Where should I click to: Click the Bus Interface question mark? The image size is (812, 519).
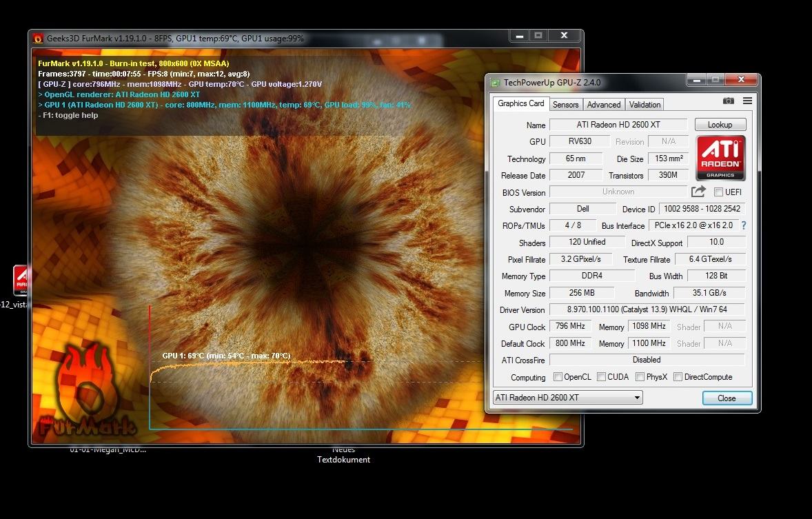click(744, 225)
